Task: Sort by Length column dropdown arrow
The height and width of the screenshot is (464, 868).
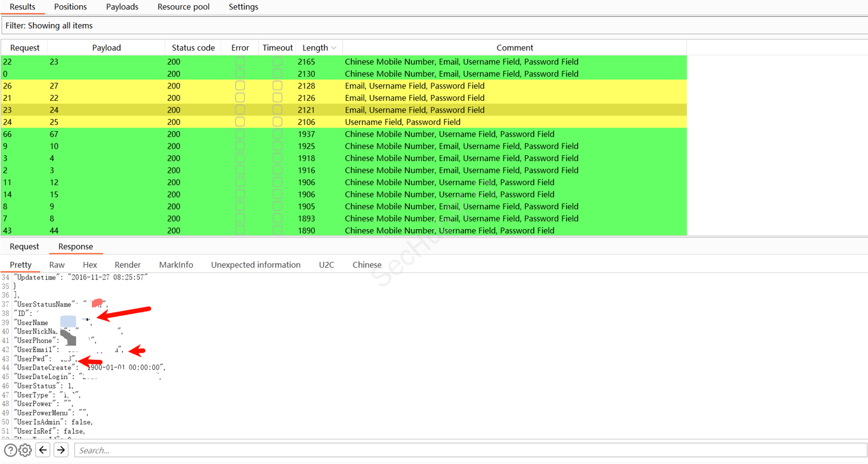Action: tap(334, 48)
